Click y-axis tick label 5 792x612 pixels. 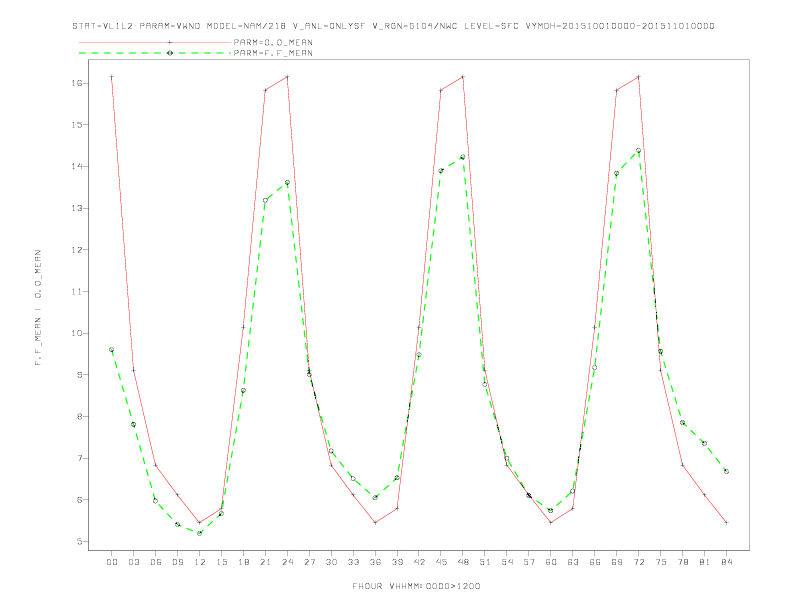[80, 542]
